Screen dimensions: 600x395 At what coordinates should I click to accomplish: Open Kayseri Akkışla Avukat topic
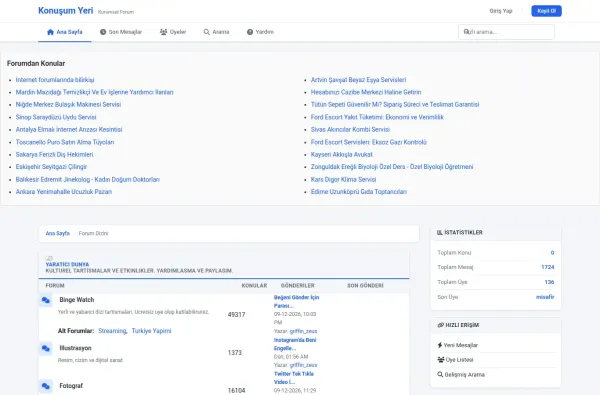pos(342,155)
